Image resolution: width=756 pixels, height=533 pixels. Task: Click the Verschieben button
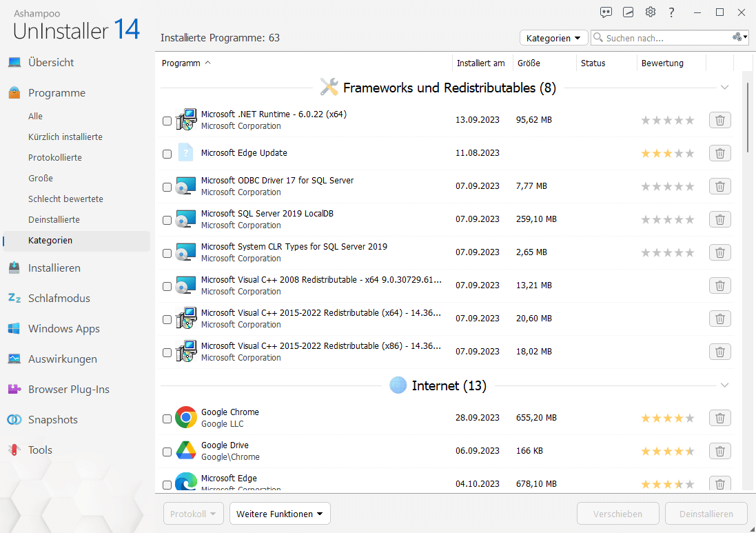(x=617, y=514)
